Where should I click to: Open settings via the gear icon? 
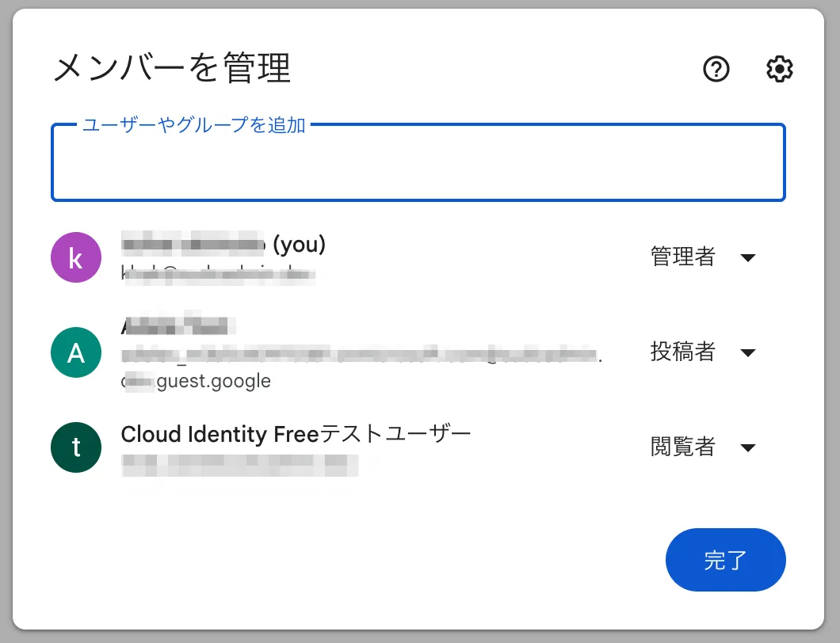click(780, 70)
